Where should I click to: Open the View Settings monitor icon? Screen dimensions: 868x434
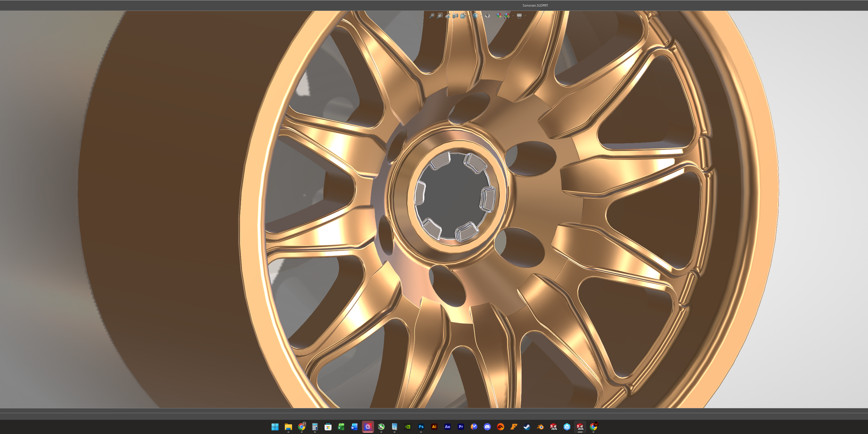(x=519, y=16)
